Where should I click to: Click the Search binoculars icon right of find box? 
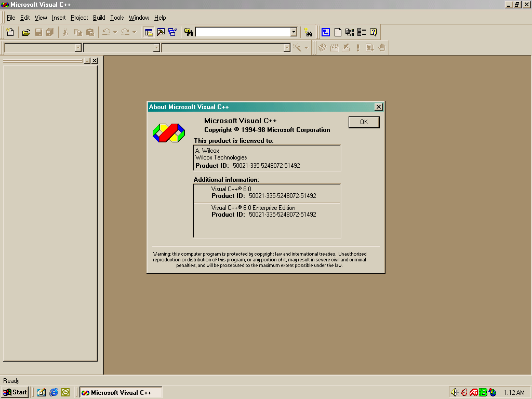click(308, 32)
